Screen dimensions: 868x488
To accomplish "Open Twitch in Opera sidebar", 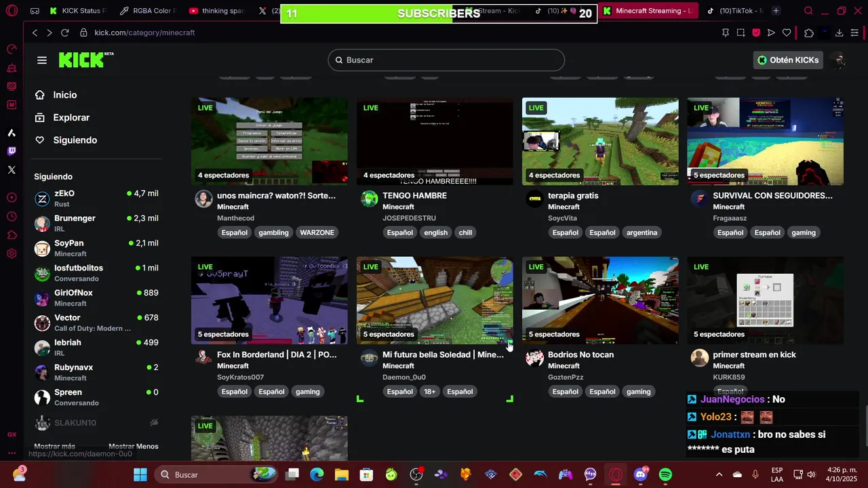I will click(12, 151).
